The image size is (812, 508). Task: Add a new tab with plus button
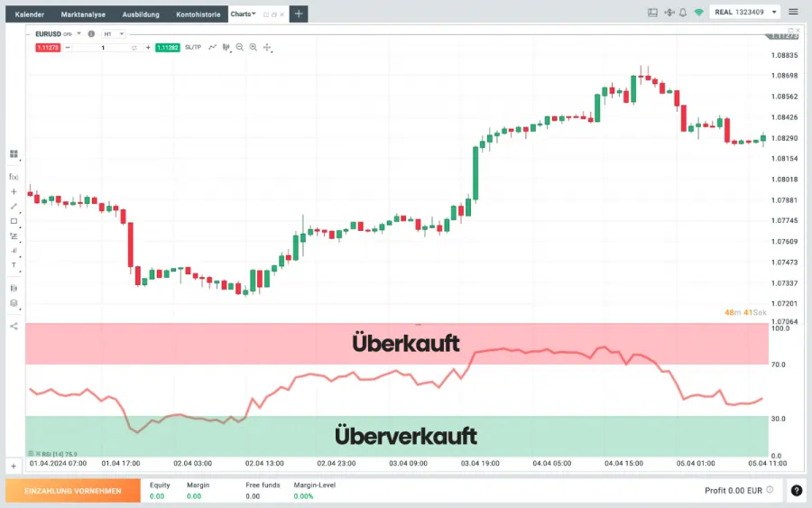pyautogui.click(x=299, y=14)
